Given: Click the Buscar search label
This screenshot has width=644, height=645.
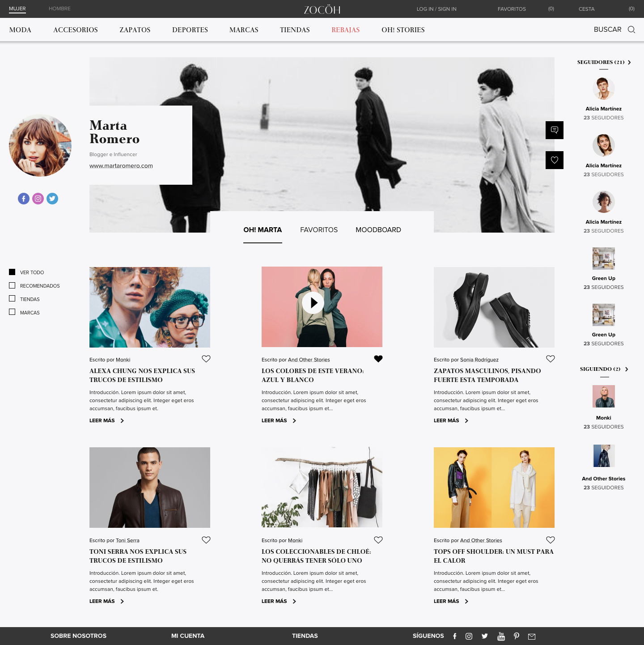Looking at the screenshot, I should (607, 30).
